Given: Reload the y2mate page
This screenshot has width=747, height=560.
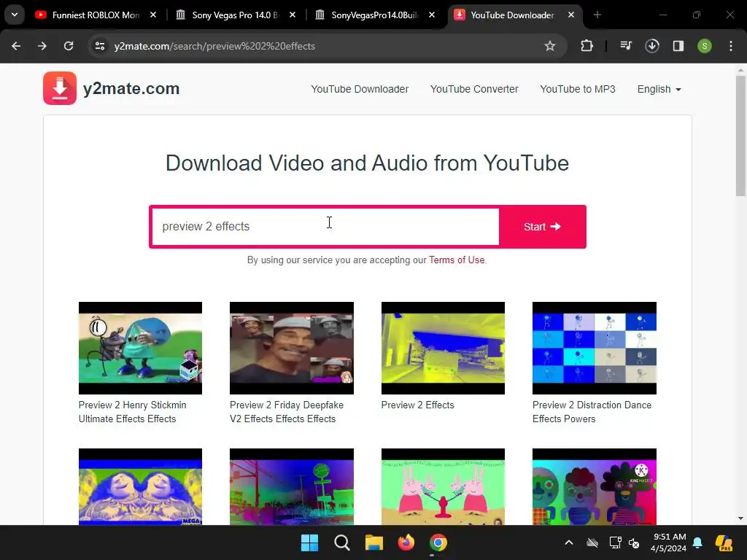Looking at the screenshot, I should click(69, 46).
